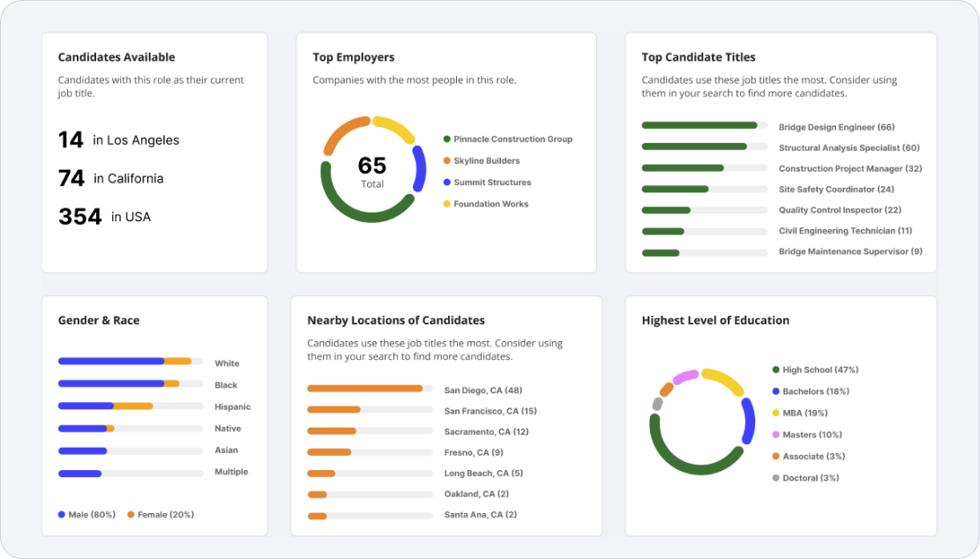Select the Structural Analysis Specialist (60) label
980x559 pixels.
tap(849, 148)
